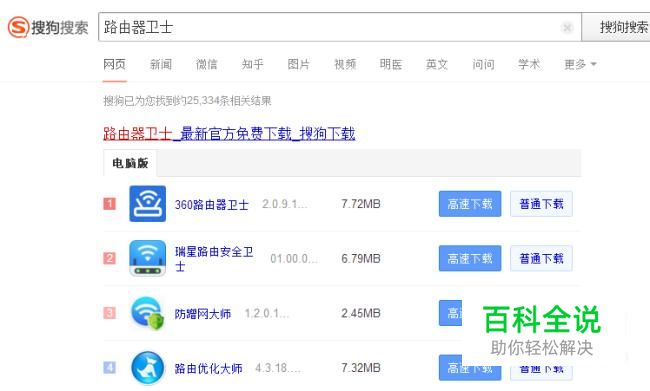Click the 7.72MB size text

click(361, 204)
